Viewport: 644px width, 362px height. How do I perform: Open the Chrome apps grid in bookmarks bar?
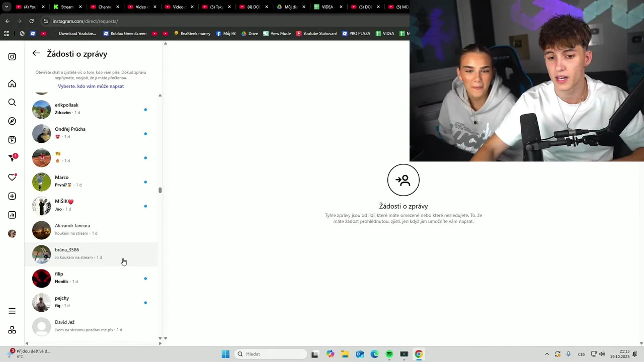click(x=7, y=34)
